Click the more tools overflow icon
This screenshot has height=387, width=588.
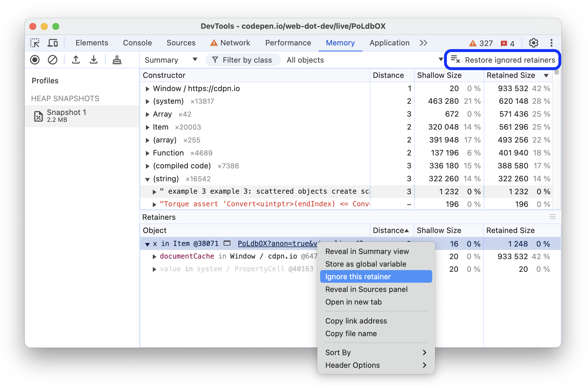point(423,43)
